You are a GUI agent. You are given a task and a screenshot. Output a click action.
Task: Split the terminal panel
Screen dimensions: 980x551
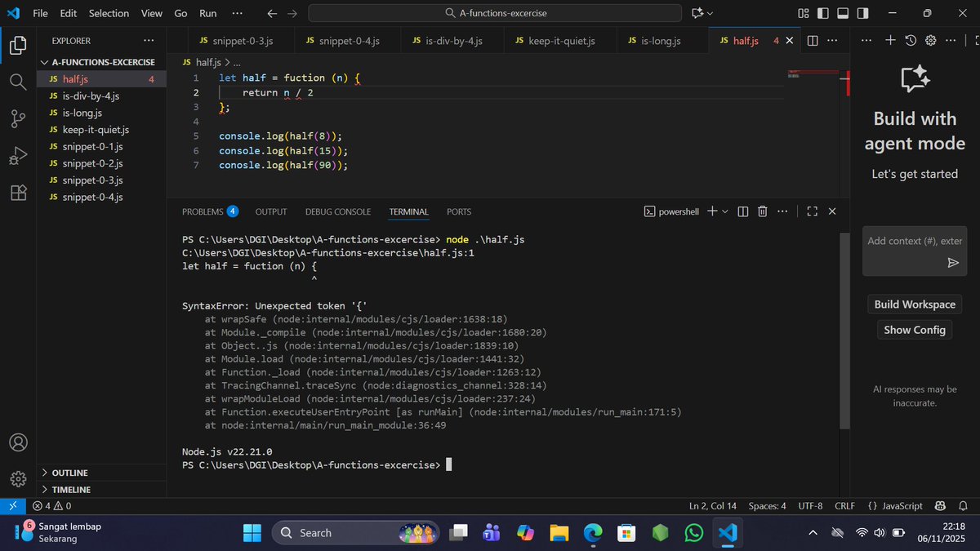tap(742, 211)
